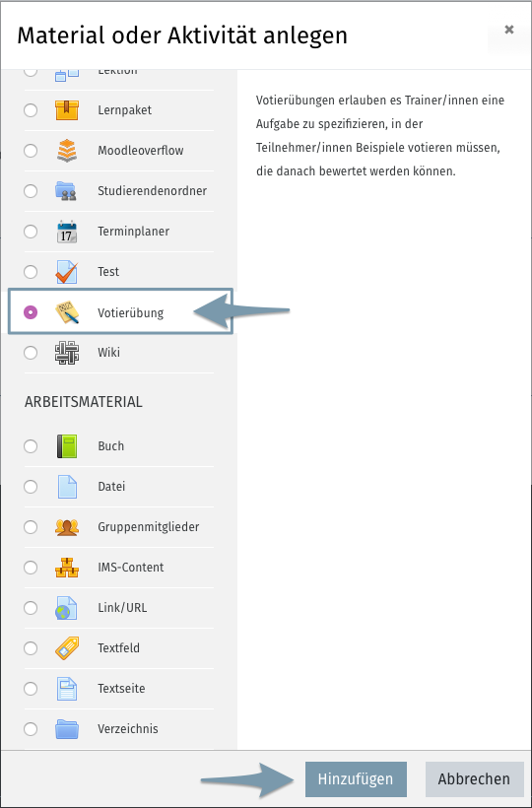Click the Gruppenmitglieder people icon
Screen dimensions: 532x808
tap(66, 527)
